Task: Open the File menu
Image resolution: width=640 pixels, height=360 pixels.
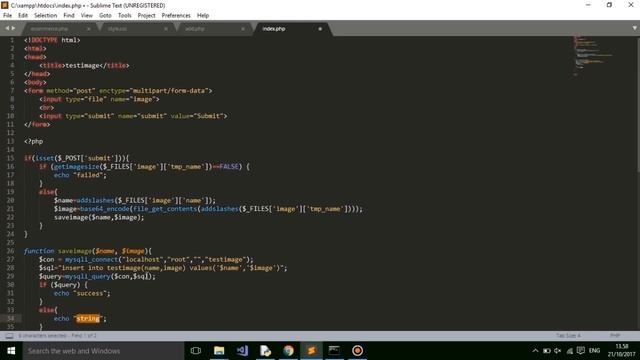Action: pyautogui.click(x=7, y=16)
